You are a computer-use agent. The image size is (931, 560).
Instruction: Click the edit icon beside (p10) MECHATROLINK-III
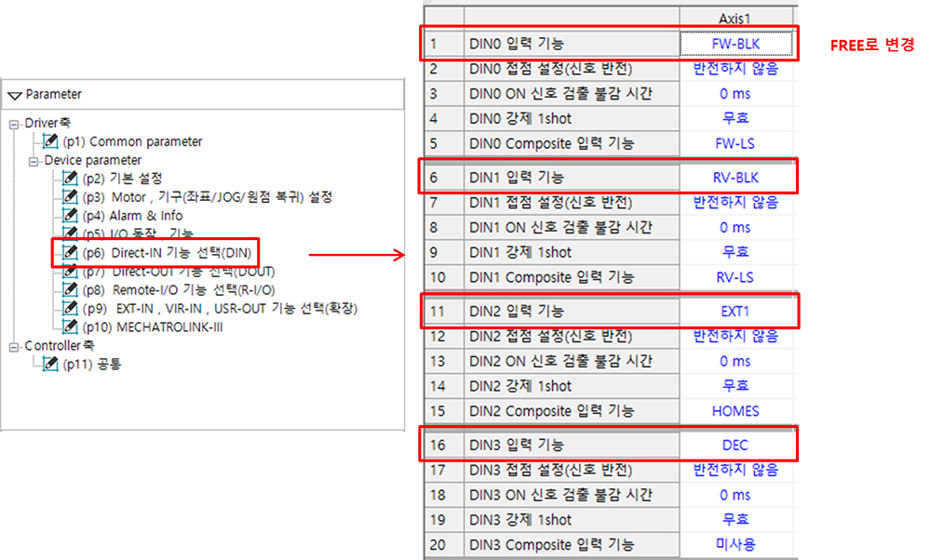click(71, 327)
